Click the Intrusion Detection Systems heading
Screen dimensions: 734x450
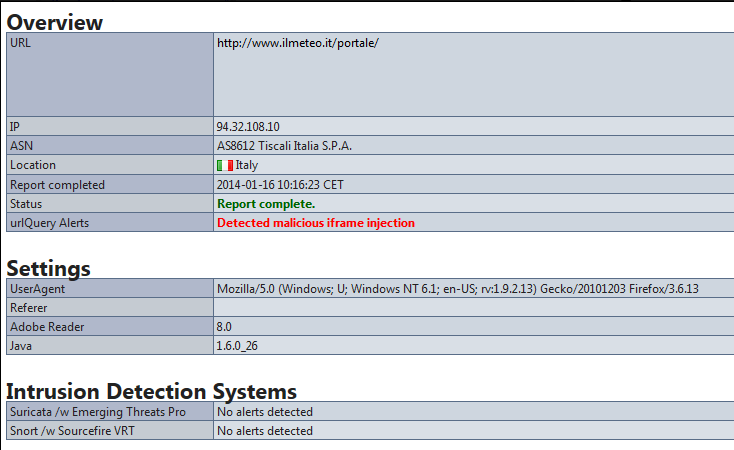pyautogui.click(x=151, y=391)
